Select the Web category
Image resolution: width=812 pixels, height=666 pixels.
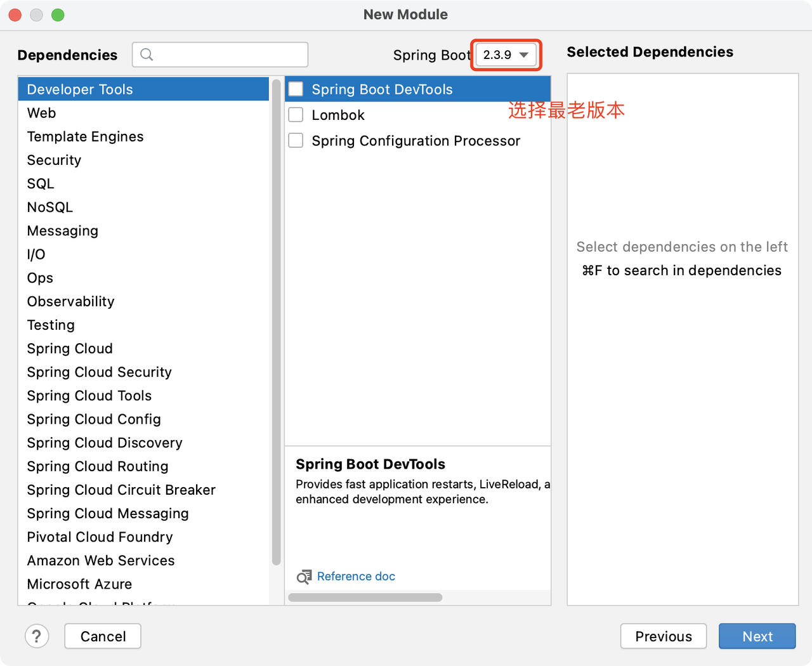[x=143, y=113]
